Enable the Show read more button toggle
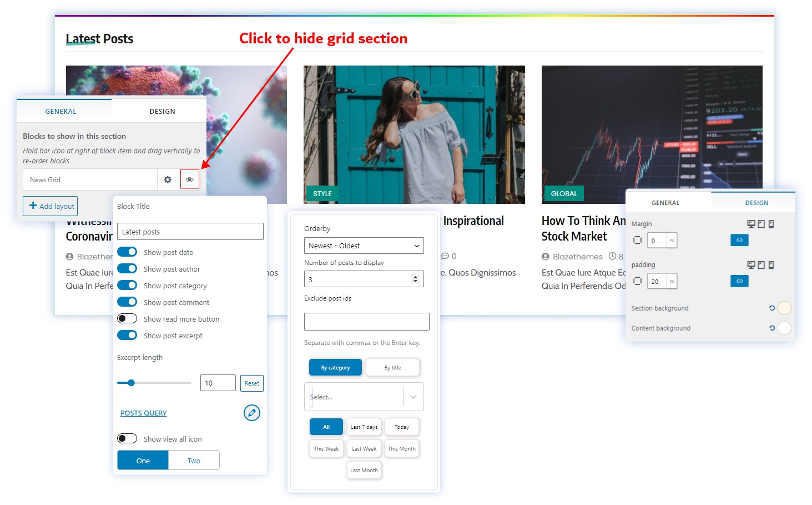Viewport: 812px width, 505px height. [127, 319]
